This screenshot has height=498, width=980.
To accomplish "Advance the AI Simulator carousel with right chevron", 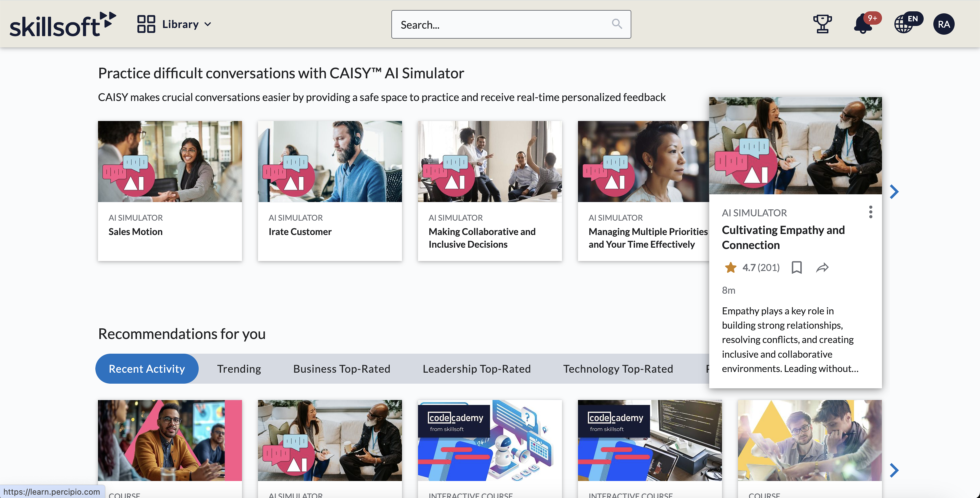I will click(894, 191).
